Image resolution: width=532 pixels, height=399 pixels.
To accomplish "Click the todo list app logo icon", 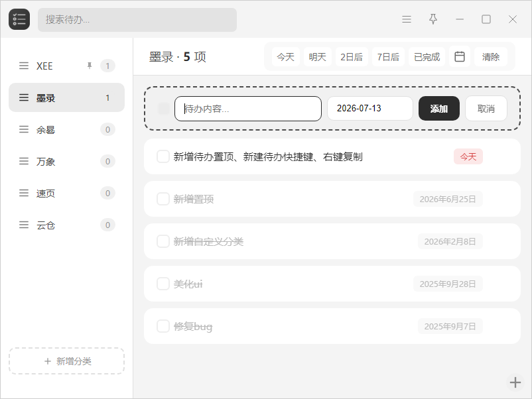I will pos(19,19).
